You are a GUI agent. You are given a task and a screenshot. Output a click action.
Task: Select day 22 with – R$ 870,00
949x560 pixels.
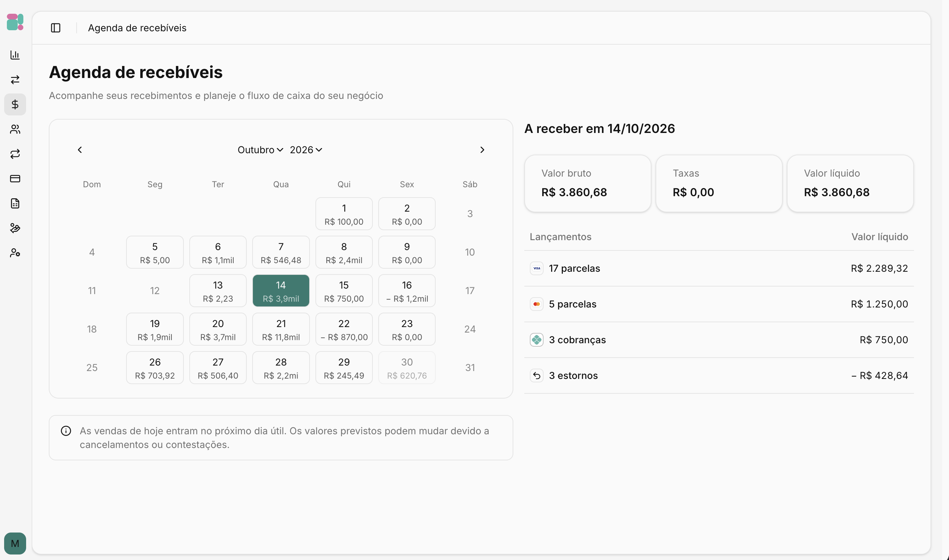(344, 329)
